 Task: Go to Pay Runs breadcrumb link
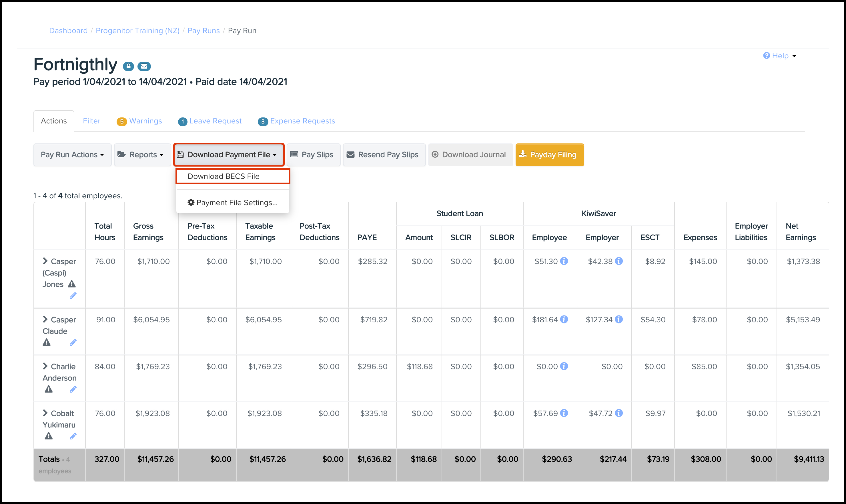pyautogui.click(x=203, y=31)
